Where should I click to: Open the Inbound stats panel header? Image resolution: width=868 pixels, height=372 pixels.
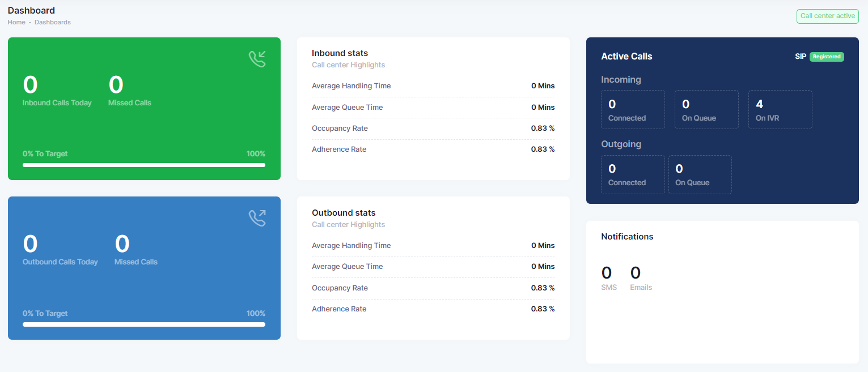[x=340, y=53]
